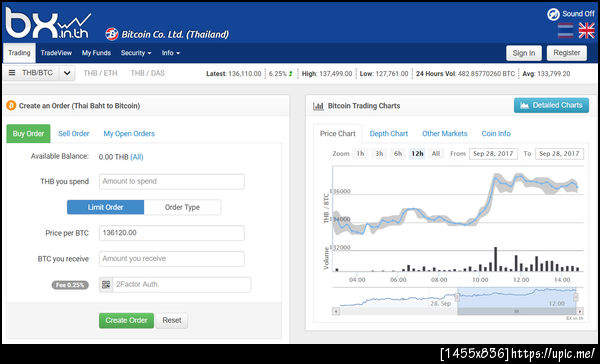600x364 pixels.
Task: Go to My Funds
Action: 96,53
